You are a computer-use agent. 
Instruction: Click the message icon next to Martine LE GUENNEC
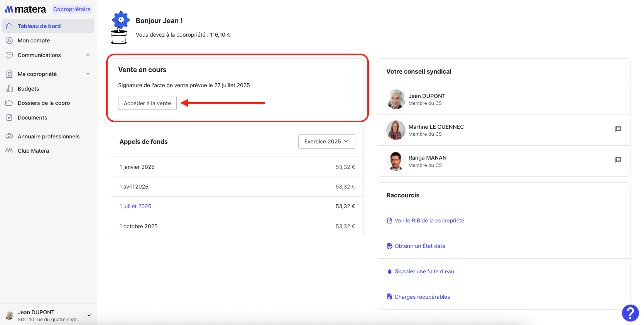click(618, 129)
